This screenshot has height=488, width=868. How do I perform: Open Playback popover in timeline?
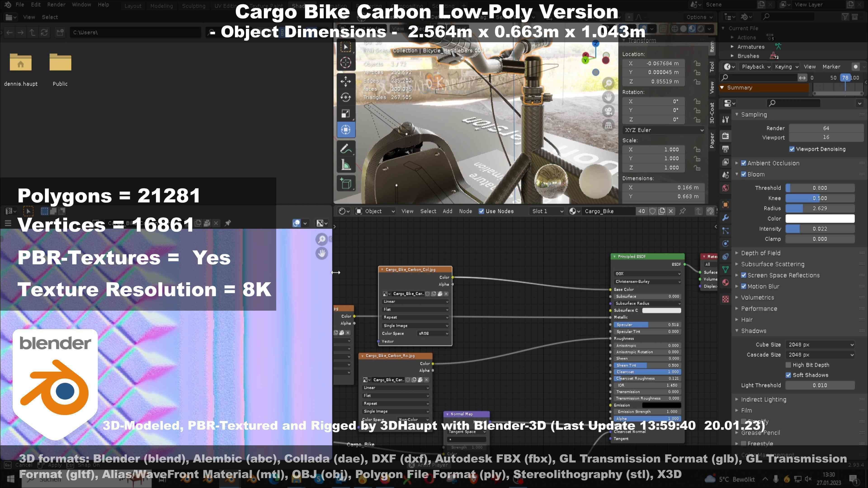click(x=756, y=67)
